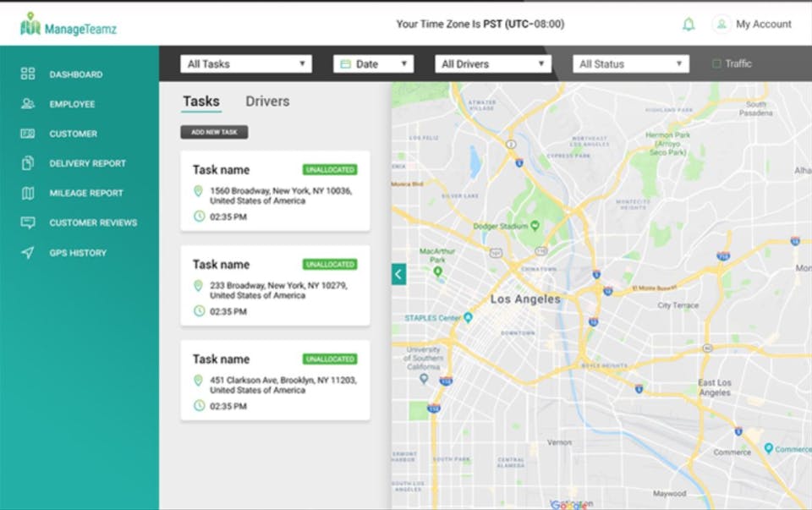This screenshot has width=812, height=510.
Task: Enable the Traffic checkbox
Action: tap(716, 63)
